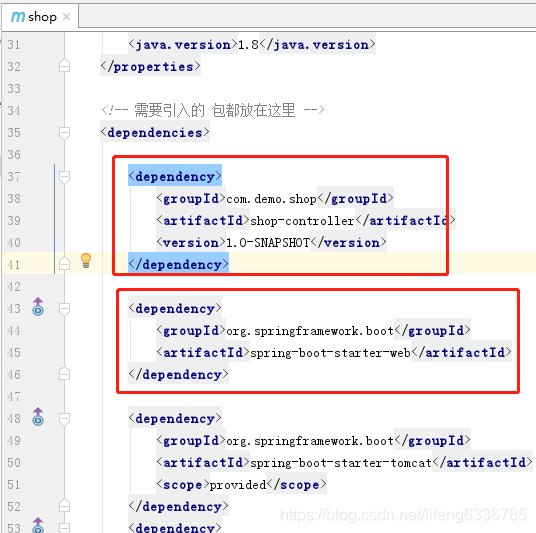This screenshot has width=536, height=533.
Task: Collapse the dependencies block at line 35
Action: coord(64,133)
